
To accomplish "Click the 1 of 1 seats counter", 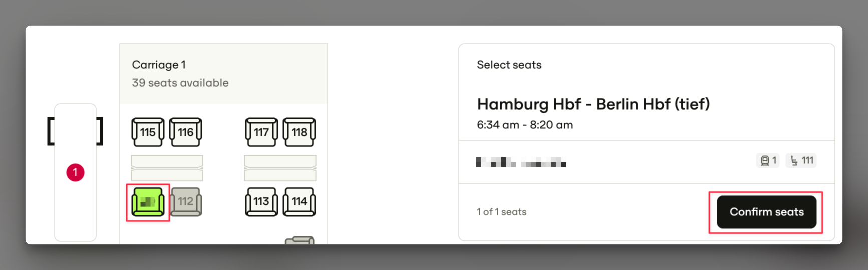I will pyautogui.click(x=501, y=212).
